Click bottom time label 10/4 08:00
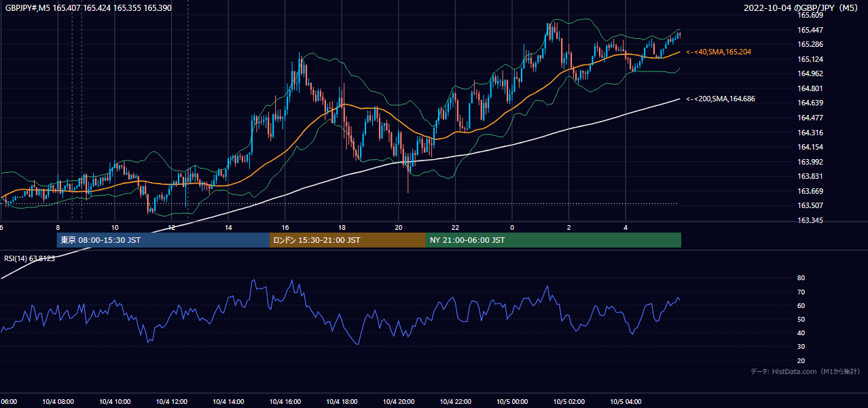The height and width of the screenshot is (408, 868). (x=57, y=401)
